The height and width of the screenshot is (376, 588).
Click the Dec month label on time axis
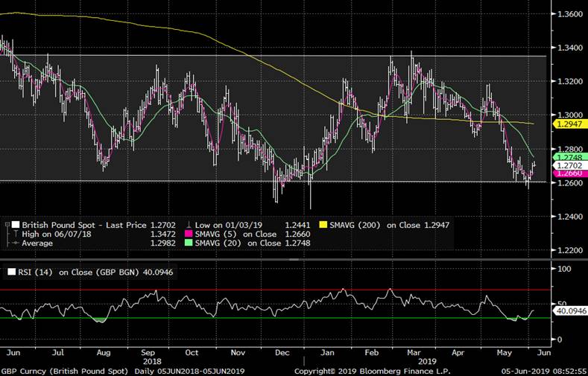282,352
